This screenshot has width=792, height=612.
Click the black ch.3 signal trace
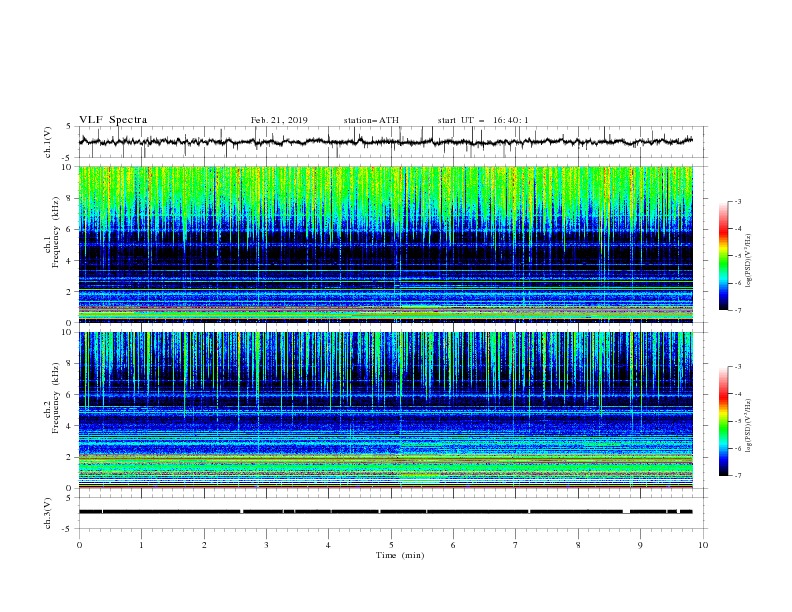click(385, 512)
